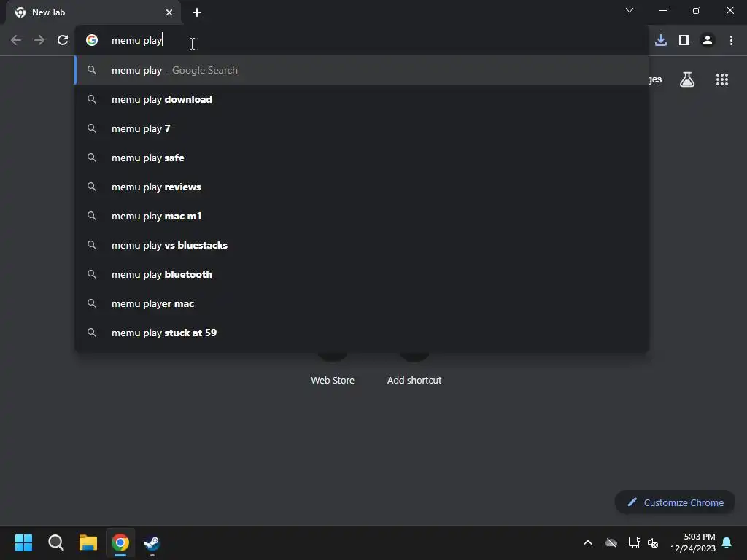The image size is (747, 560).
Task: Open Chrome three-dot menu
Action: [x=731, y=41]
